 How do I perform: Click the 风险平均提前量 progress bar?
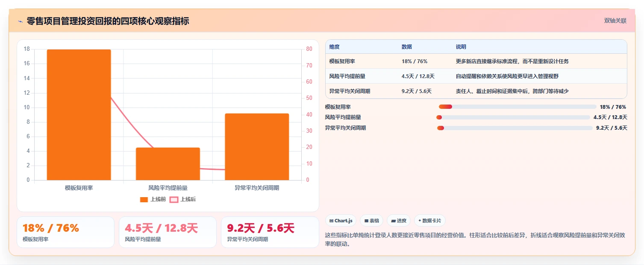513,117
